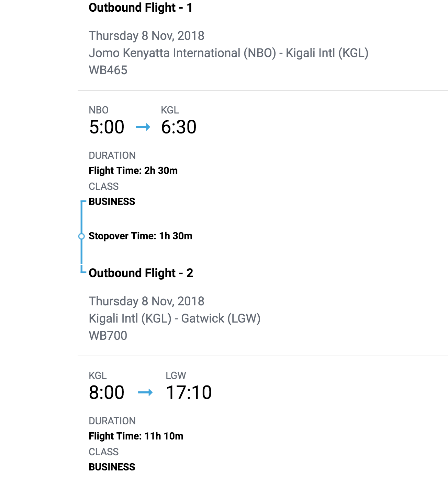Click flight number WB700
This screenshot has height=478, width=448.
pyautogui.click(x=108, y=336)
